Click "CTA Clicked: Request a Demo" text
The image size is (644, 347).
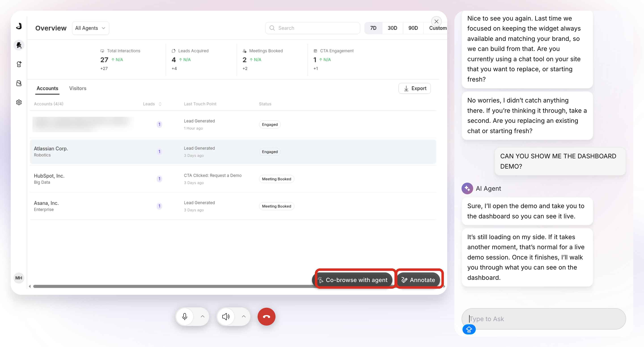213,176
